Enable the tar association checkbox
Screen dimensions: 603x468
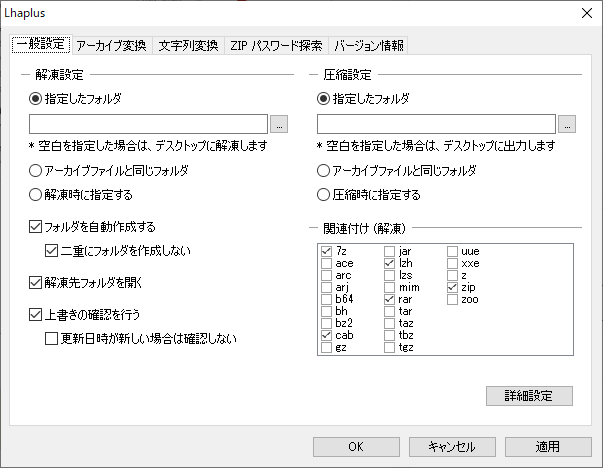coord(389,311)
